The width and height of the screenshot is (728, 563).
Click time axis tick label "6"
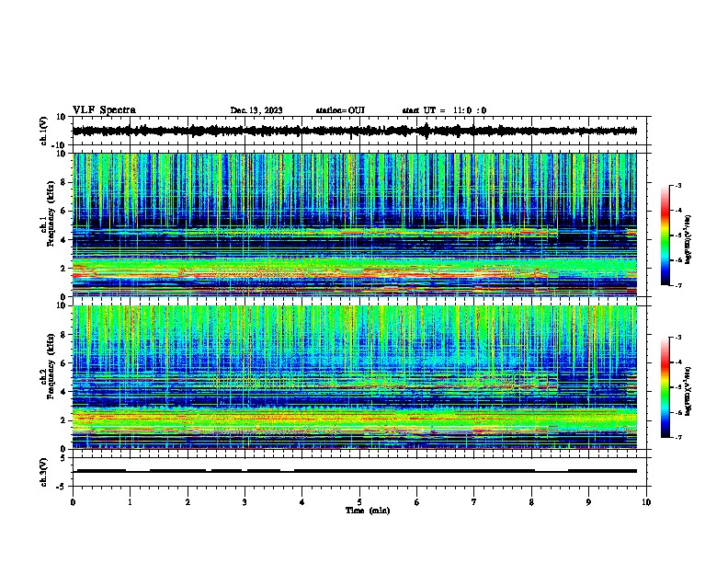pyautogui.click(x=416, y=502)
